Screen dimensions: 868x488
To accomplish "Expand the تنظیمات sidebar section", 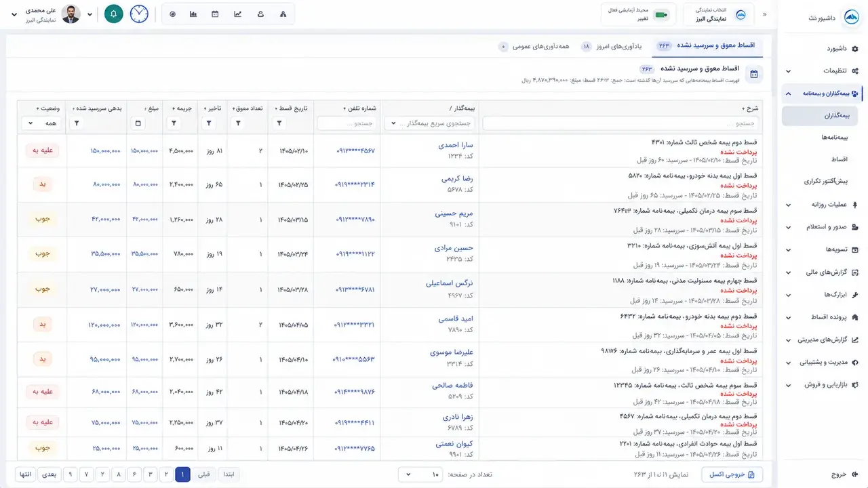I will pyautogui.click(x=822, y=70).
